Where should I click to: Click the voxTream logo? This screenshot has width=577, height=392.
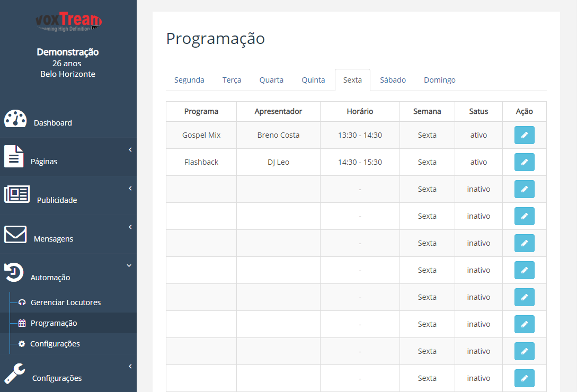pyautogui.click(x=68, y=21)
